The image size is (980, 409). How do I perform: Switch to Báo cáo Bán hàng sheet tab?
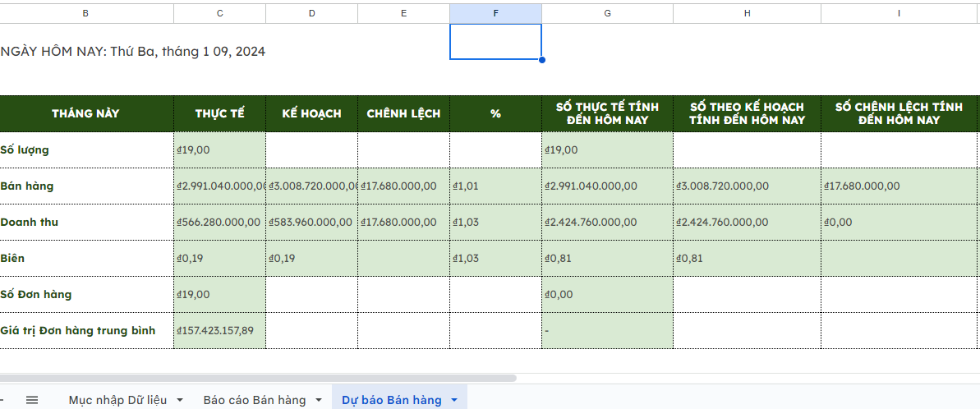pyautogui.click(x=255, y=400)
